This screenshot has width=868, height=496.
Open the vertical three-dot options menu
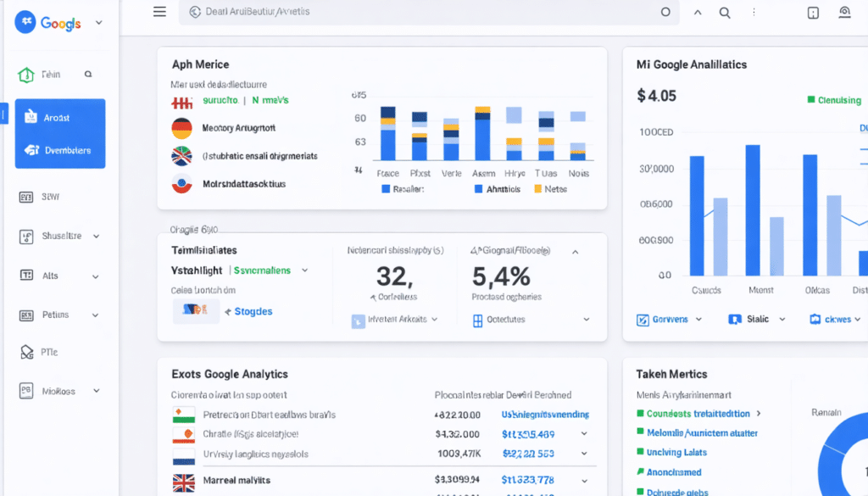click(754, 12)
